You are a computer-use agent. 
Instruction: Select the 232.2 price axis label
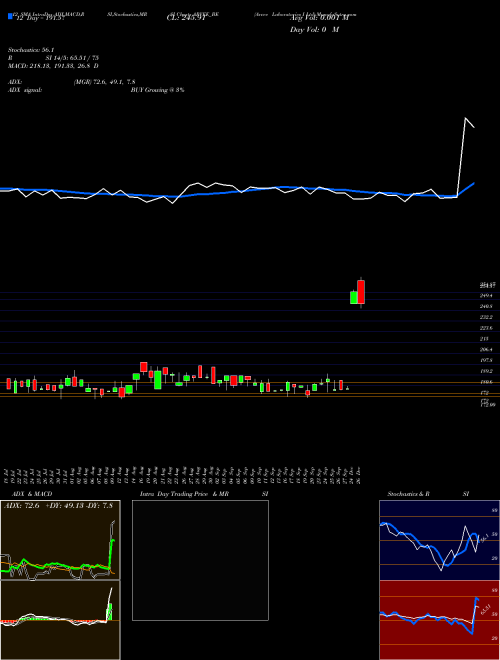click(x=486, y=317)
